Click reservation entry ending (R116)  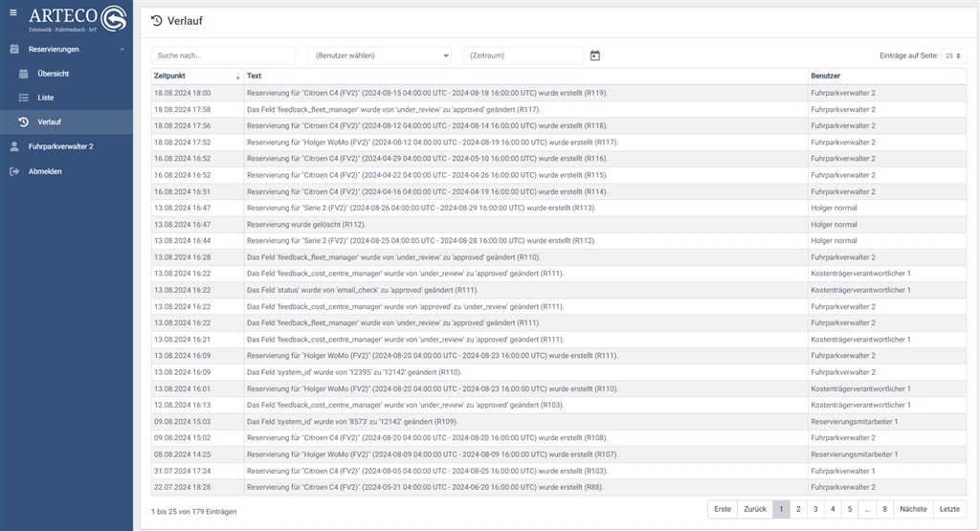[x=428, y=159]
